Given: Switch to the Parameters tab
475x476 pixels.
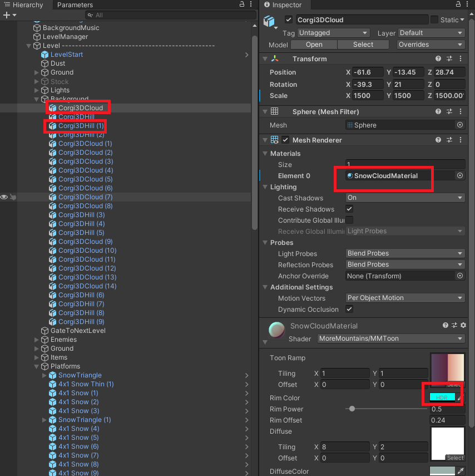Looking at the screenshot, I should click(x=75, y=6).
